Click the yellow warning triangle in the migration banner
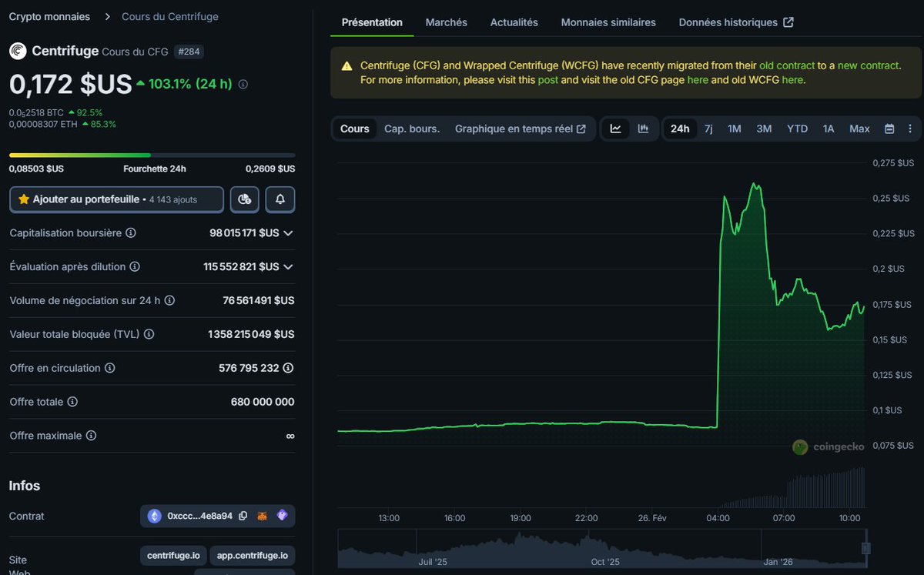This screenshot has height=575, width=924. click(x=347, y=65)
